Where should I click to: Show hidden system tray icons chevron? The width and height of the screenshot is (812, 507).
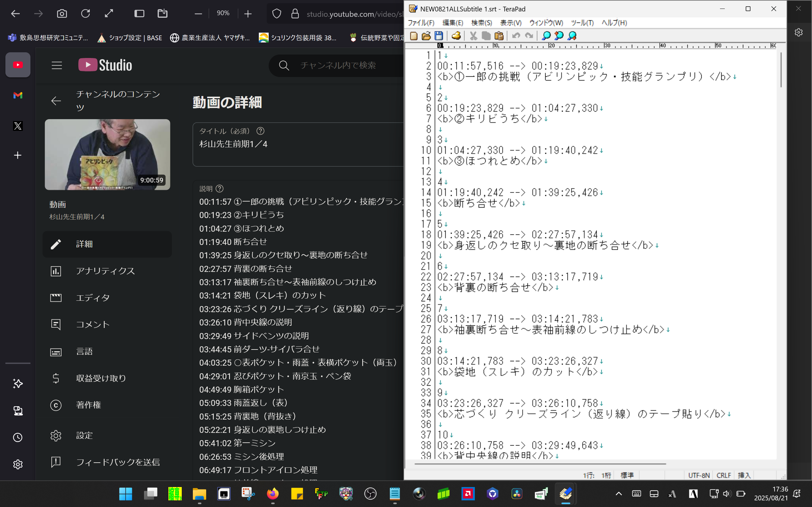point(619,494)
